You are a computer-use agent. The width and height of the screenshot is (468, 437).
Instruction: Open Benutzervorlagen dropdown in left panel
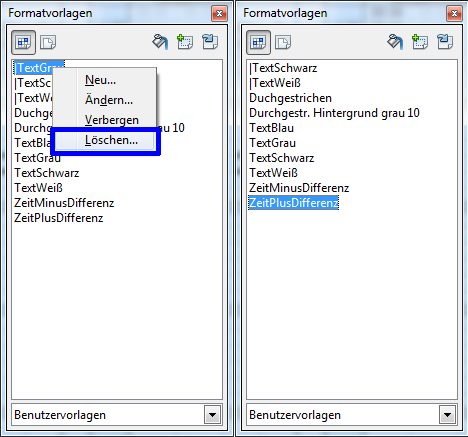212,415
